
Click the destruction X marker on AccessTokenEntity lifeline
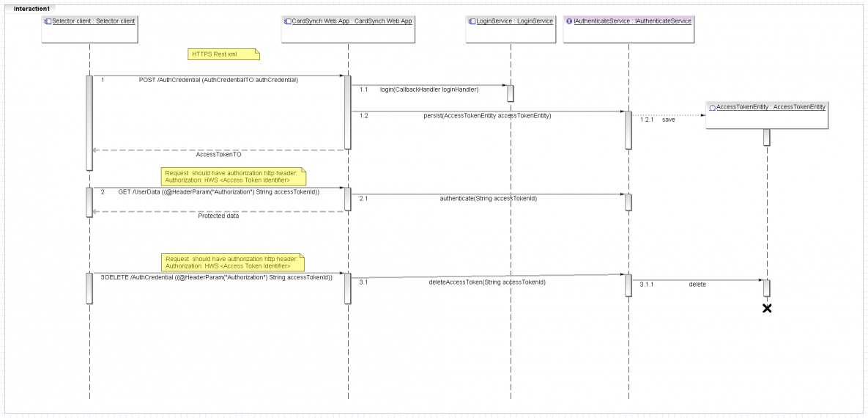pos(767,309)
